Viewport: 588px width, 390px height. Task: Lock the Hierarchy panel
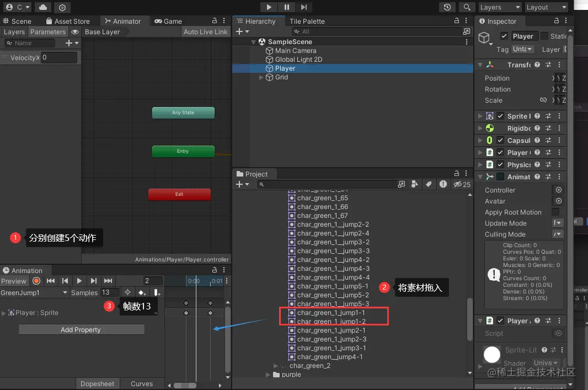click(x=456, y=20)
